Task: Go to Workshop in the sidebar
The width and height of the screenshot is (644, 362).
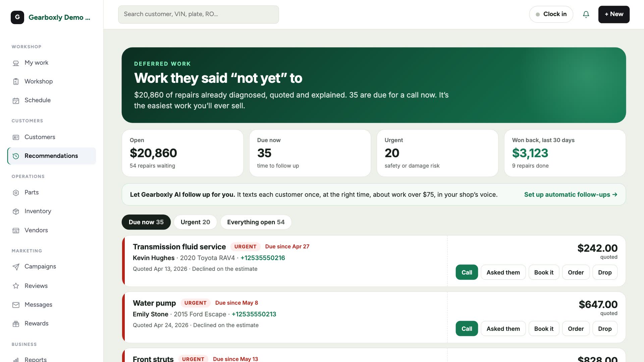Action: [52, 81]
